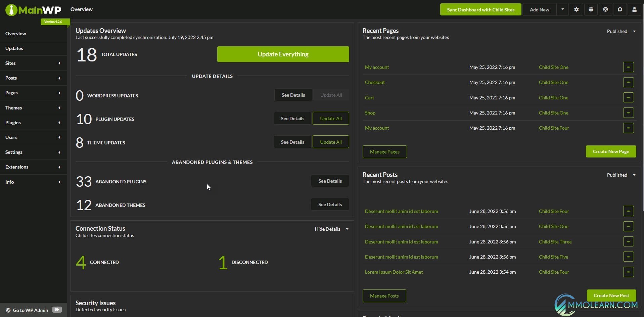Expand the Extensions sidebar menu
The image size is (644, 317).
coord(33,167)
